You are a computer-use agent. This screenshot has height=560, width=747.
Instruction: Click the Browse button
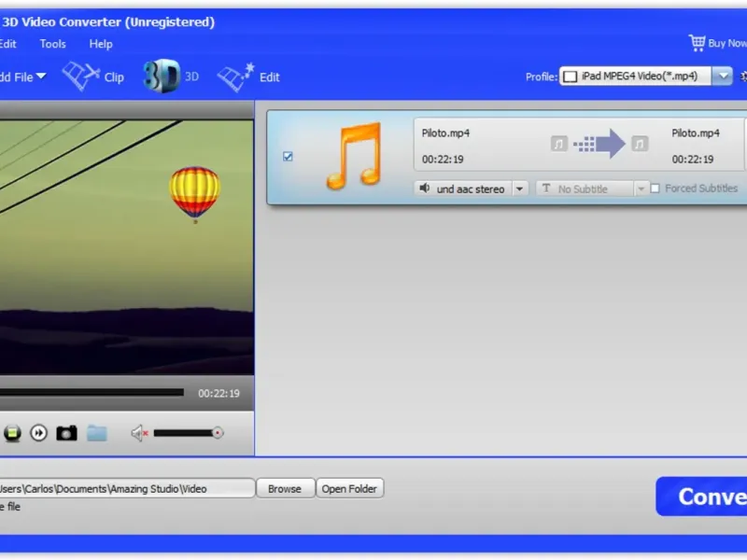285,488
